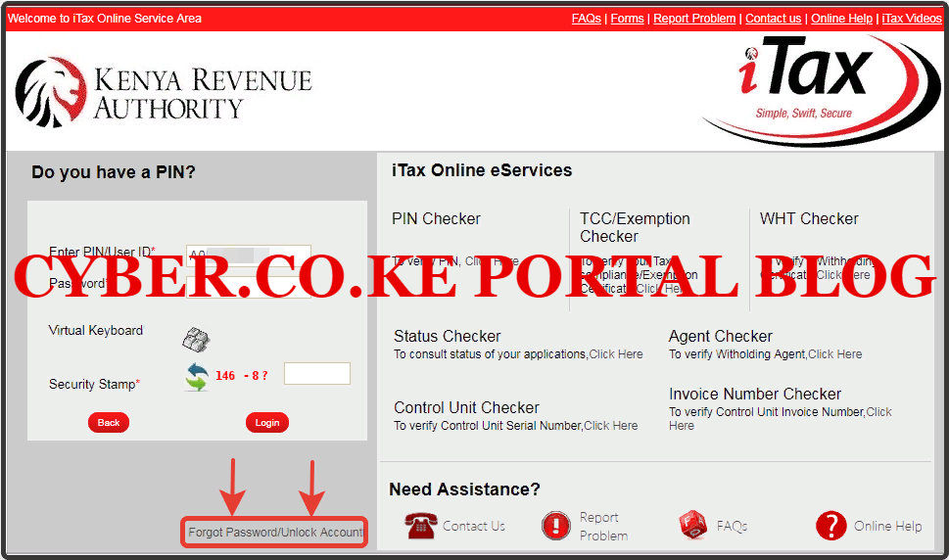Open Online Help link in top bar
Image resolution: width=949 pixels, height=560 pixels.
click(x=841, y=19)
